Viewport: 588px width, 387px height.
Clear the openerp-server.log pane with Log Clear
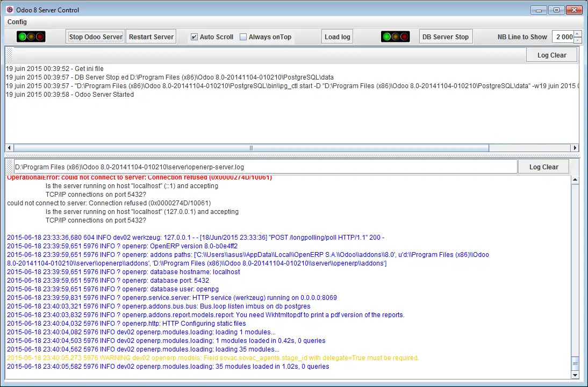pos(544,167)
